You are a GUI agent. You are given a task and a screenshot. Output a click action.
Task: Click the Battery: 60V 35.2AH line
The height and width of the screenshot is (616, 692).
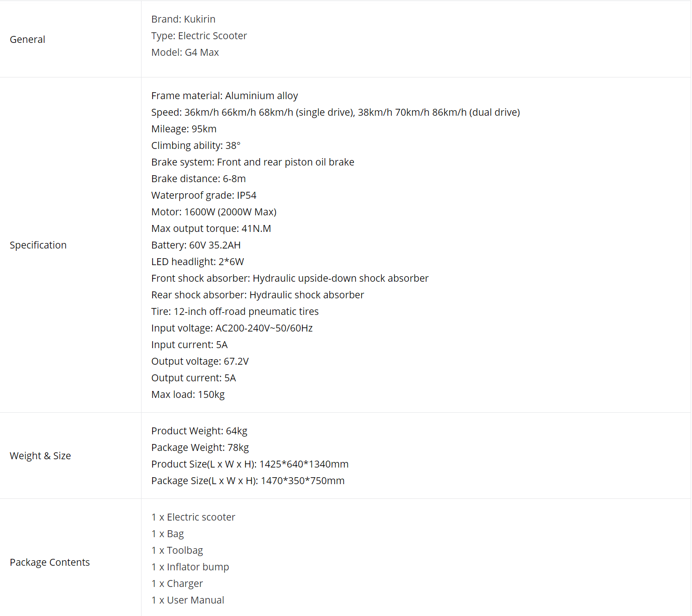195,245
